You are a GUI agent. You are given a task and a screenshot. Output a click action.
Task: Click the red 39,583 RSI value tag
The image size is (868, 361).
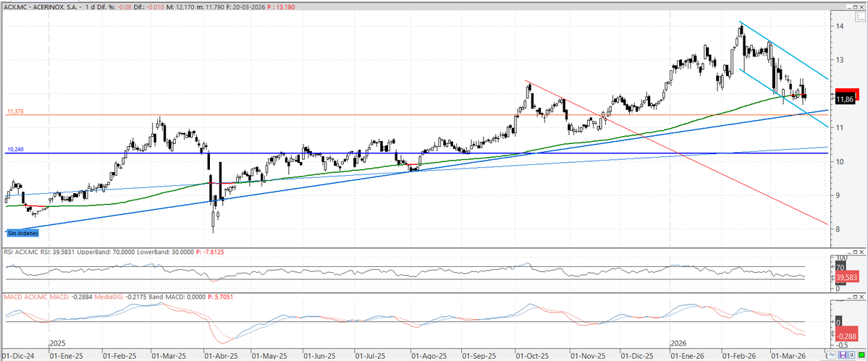[x=847, y=277]
